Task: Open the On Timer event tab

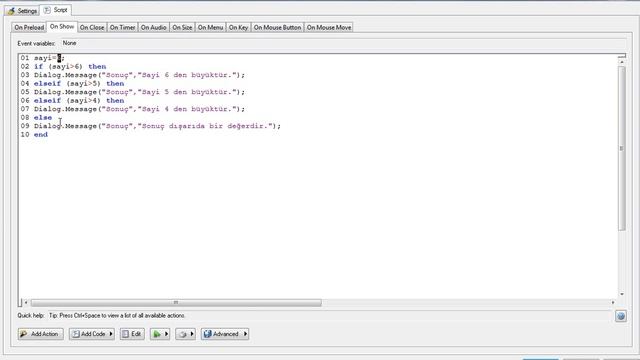Action: coord(122,27)
